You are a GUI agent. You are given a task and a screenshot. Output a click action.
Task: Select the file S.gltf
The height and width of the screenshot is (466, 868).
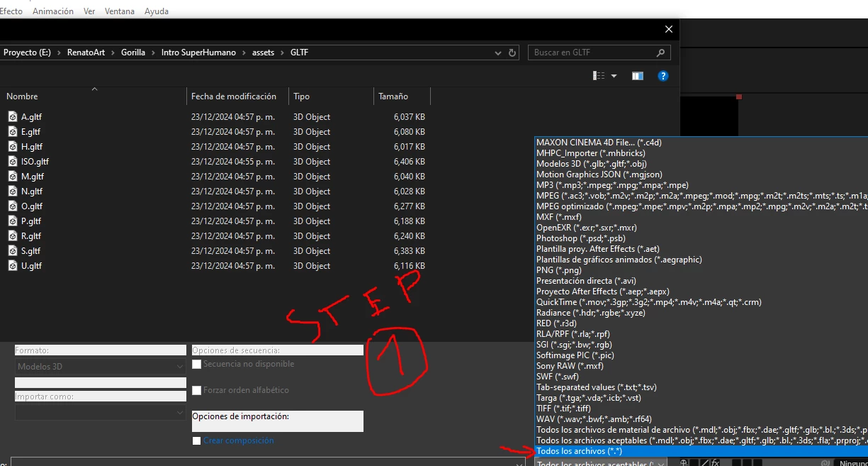31,251
